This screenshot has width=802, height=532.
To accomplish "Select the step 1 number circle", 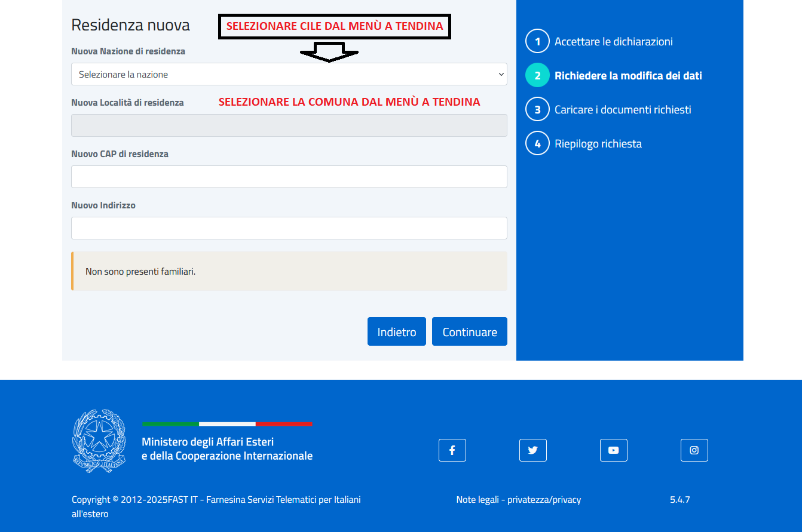I will (537, 42).
